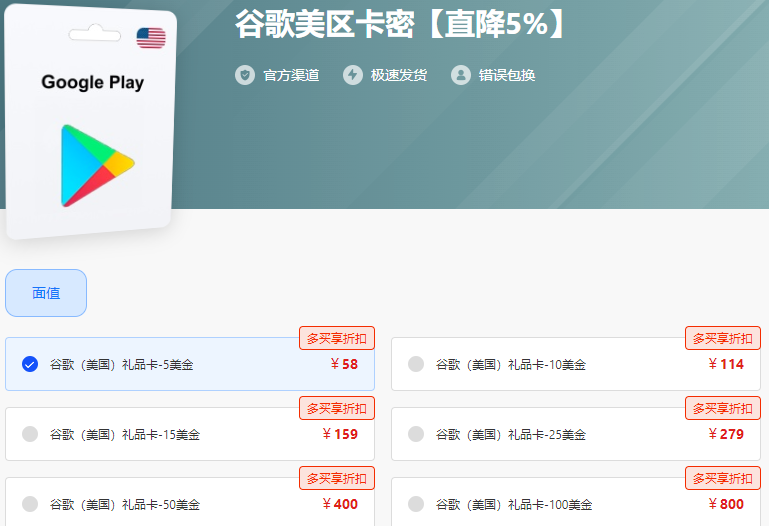Click the US flag icon on card
Image resolution: width=769 pixels, height=526 pixels.
coord(151,38)
